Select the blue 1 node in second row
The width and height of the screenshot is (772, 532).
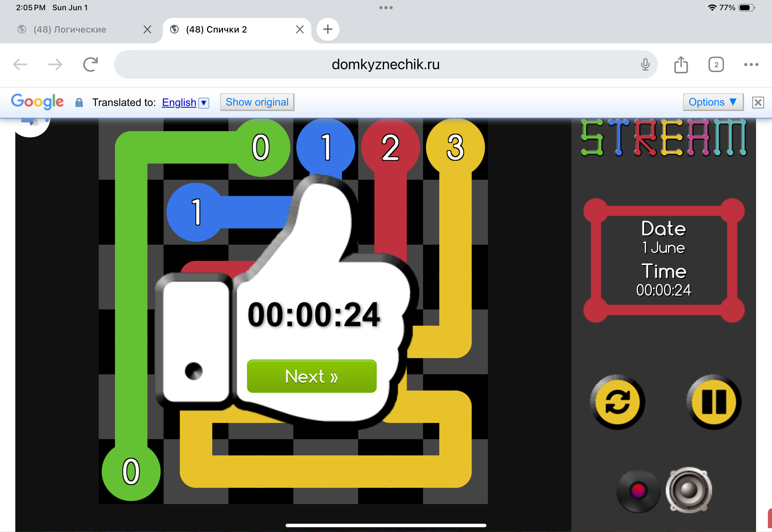coord(196,212)
